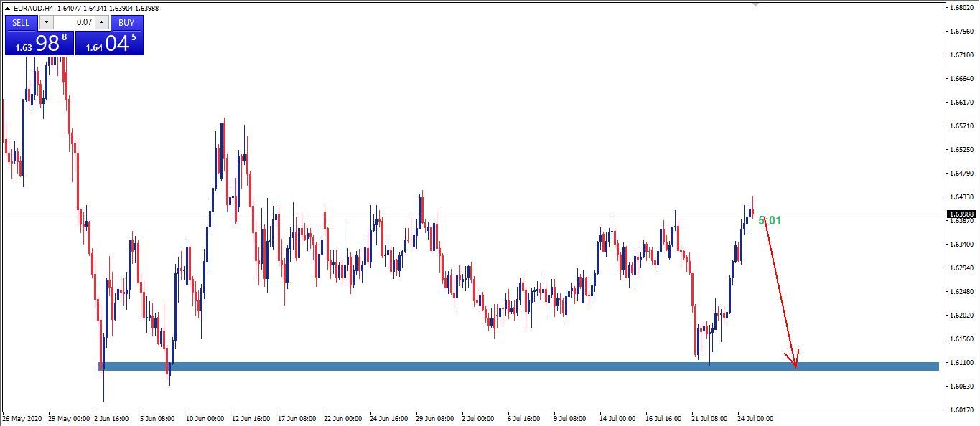This screenshot has width=980, height=426.
Task: Increase trade volume with the up arrow
Action: coord(101,22)
